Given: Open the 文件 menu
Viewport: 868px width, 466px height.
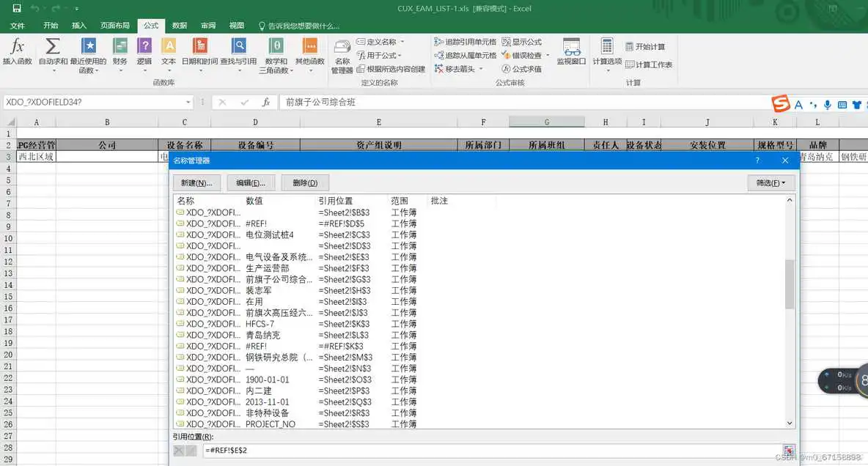Looking at the screenshot, I should tap(17, 24).
